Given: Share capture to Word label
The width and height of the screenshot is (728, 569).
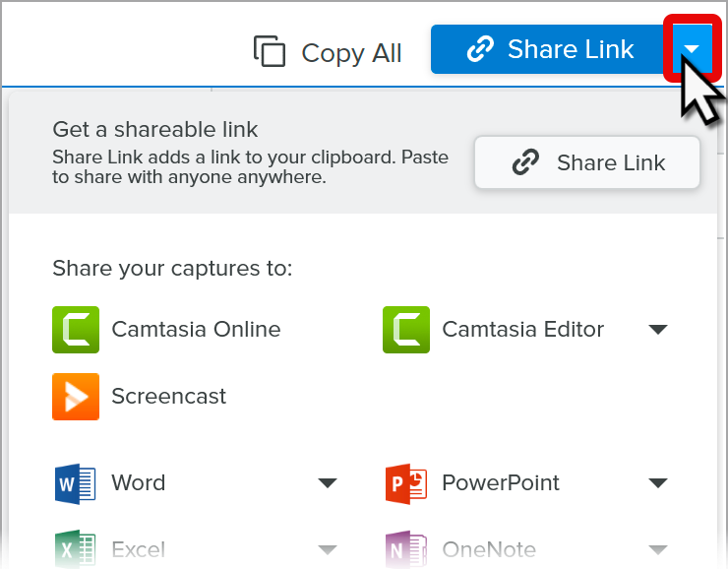Looking at the screenshot, I should pyautogui.click(x=139, y=482).
